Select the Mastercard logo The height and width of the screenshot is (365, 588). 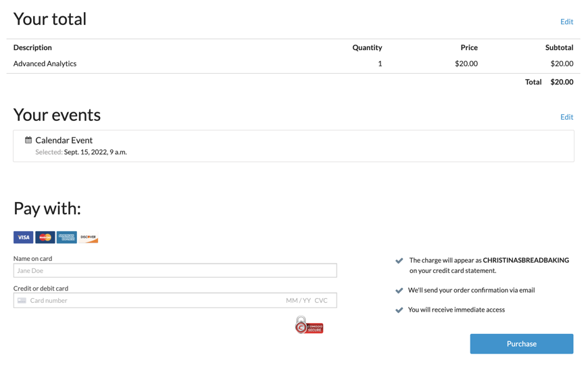[45, 237]
